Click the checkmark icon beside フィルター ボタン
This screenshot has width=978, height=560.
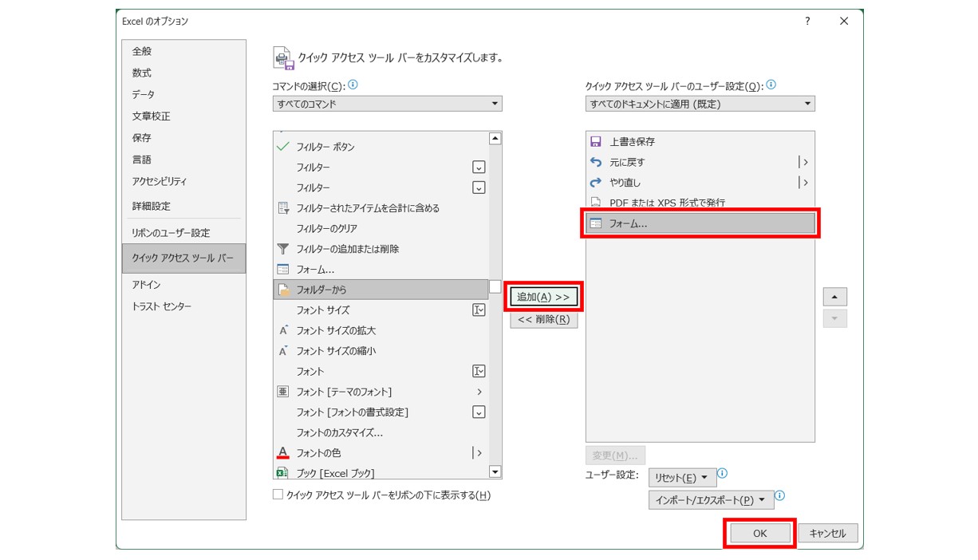click(282, 147)
